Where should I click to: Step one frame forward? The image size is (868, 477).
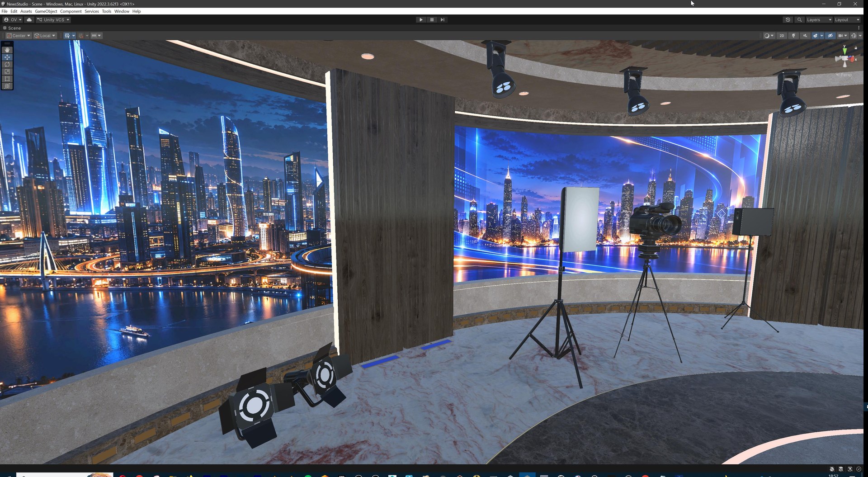click(443, 20)
